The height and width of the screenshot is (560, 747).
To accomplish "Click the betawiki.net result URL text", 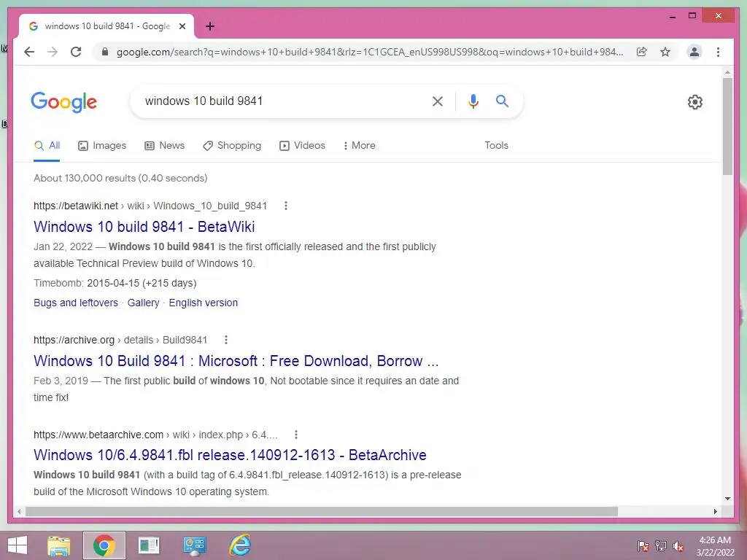I will [150, 206].
